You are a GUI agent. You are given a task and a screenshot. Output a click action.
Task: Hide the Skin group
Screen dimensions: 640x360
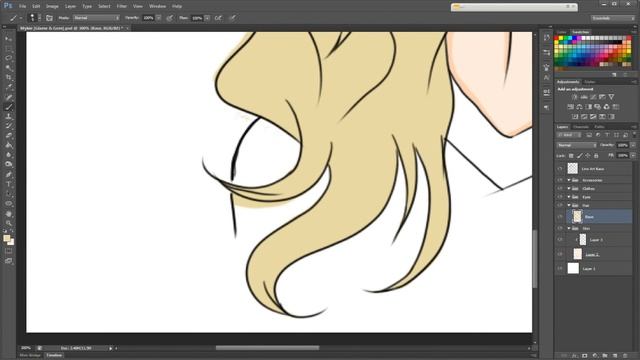click(x=560, y=228)
